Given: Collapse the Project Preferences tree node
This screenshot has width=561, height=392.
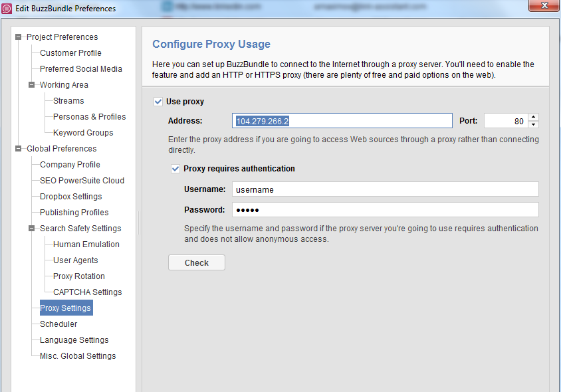Looking at the screenshot, I should [x=18, y=37].
